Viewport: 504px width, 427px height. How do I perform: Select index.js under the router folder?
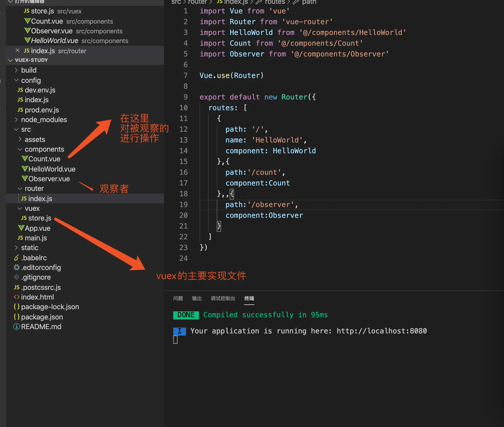coord(40,199)
